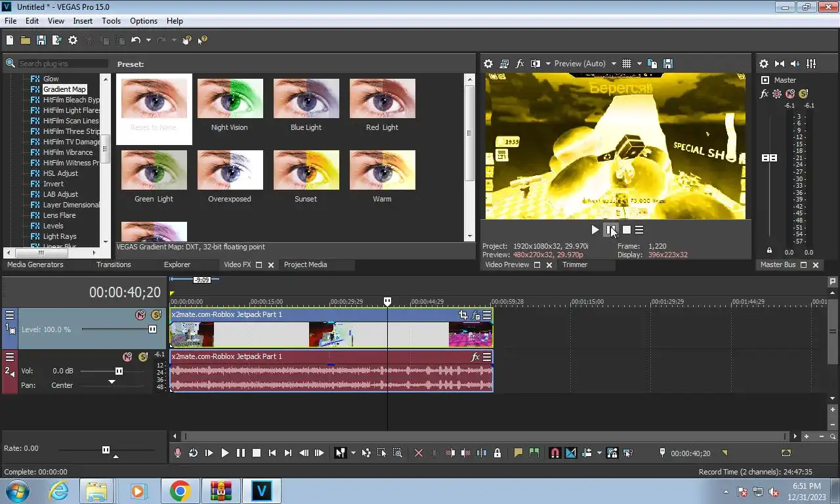Viewport: 840px width, 504px height.
Task: Toggle preview on external monitor icon
Action: [504, 64]
